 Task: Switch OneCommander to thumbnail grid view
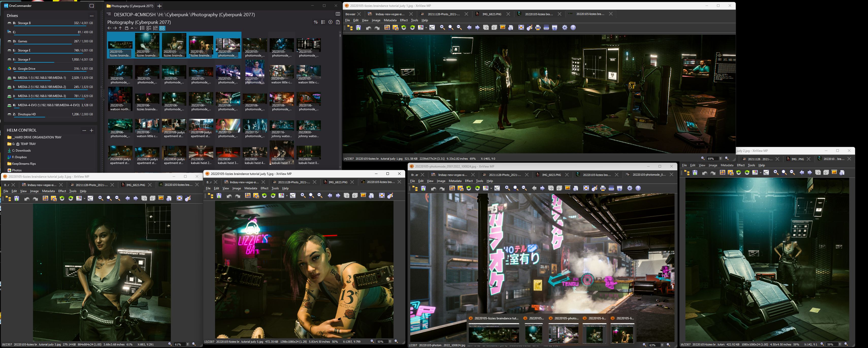(x=162, y=28)
